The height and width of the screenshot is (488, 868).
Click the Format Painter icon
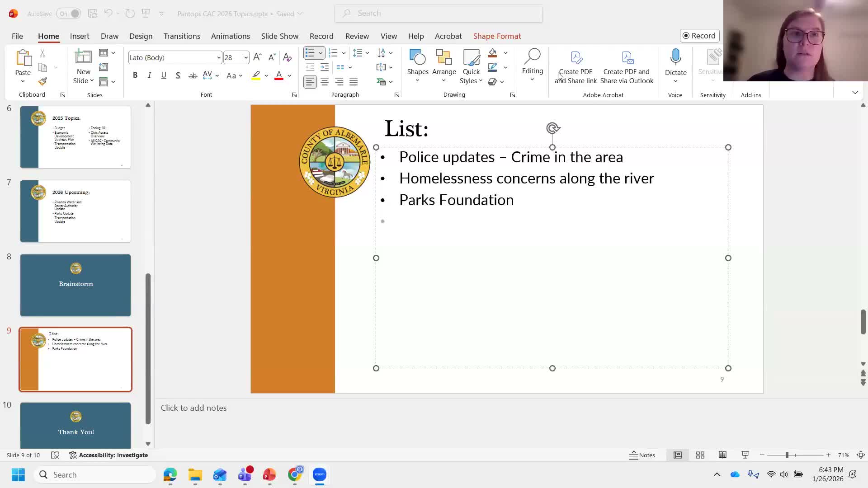42,82
